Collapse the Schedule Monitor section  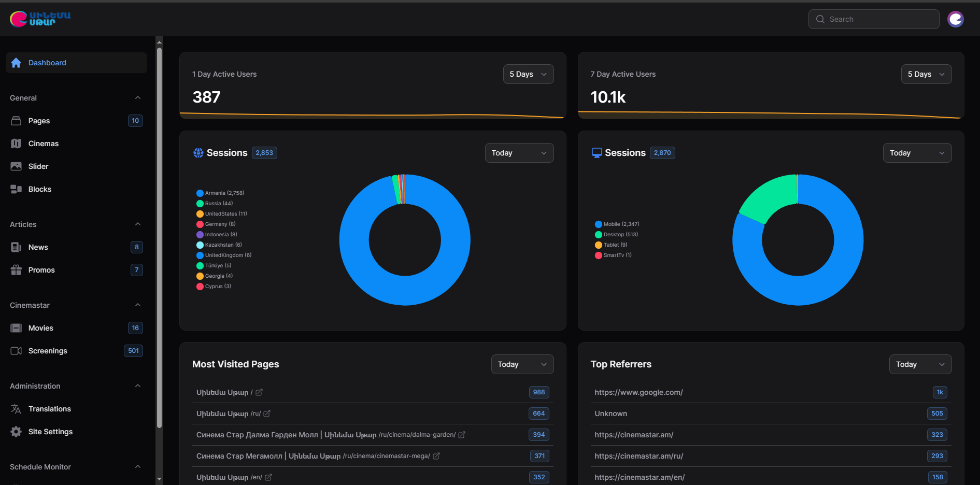coord(138,467)
